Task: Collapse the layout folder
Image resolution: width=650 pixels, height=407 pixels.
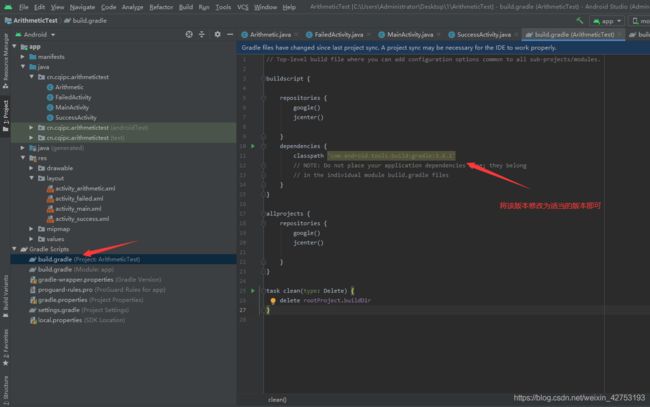Action: (32, 178)
